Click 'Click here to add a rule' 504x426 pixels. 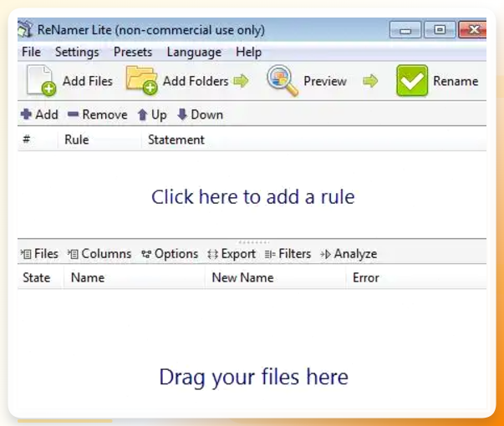tap(253, 196)
